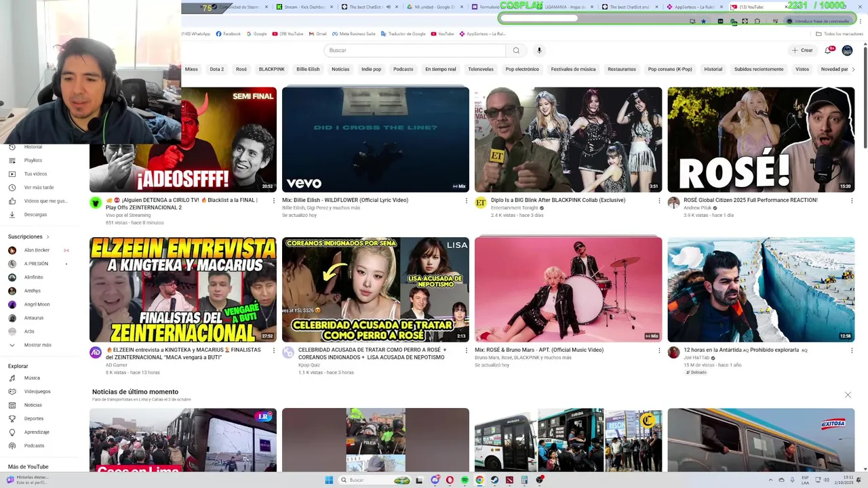
Task: Open Entertainment Tonight channel avatar
Action: tap(481, 203)
